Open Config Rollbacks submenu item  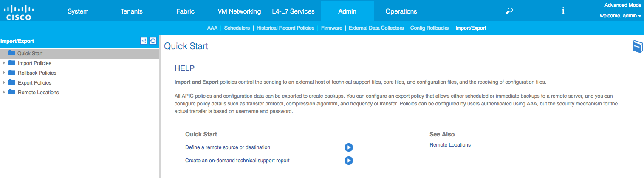[x=429, y=28]
